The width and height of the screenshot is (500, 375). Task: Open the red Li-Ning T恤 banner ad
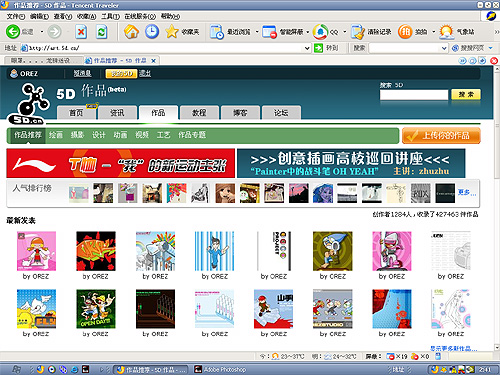(x=121, y=163)
